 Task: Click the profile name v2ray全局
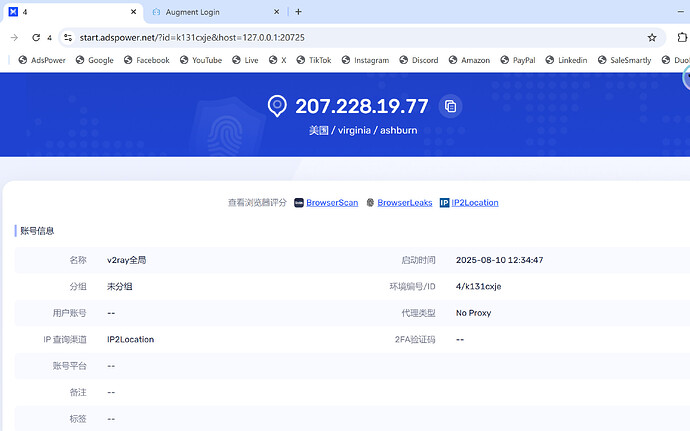coord(126,260)
